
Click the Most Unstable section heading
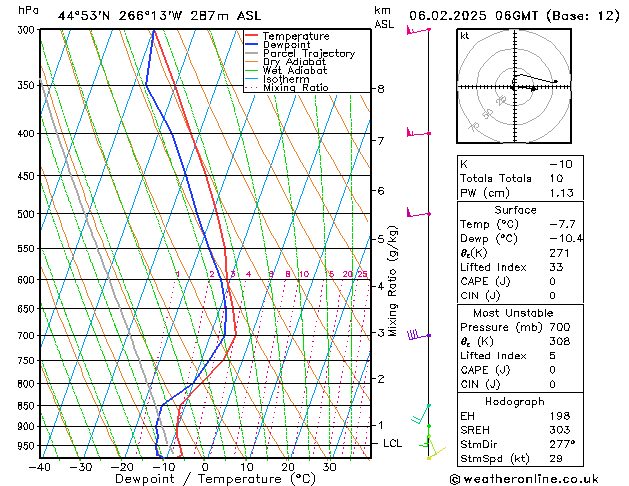click(513, 313)
